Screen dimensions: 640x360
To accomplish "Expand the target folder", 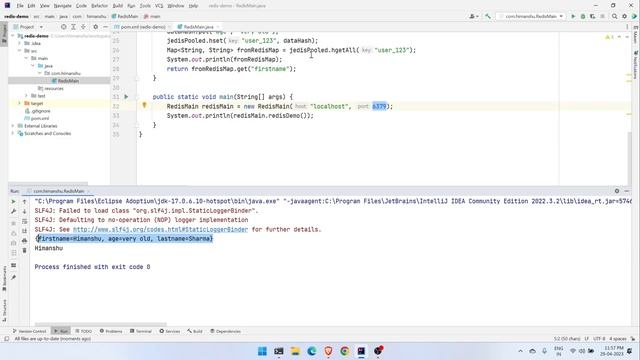I will click(x=19, y=103).
